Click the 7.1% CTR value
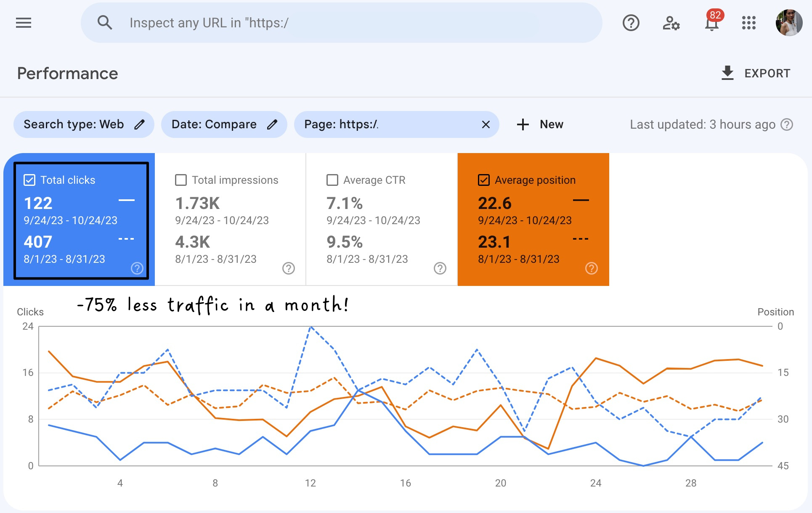 pyautogui.click(x=345, y=204)
